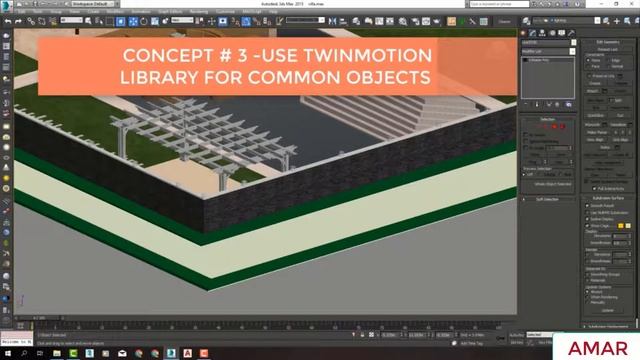Click the QuickSlice button
The image size is (640, 360).
point(596,116)
